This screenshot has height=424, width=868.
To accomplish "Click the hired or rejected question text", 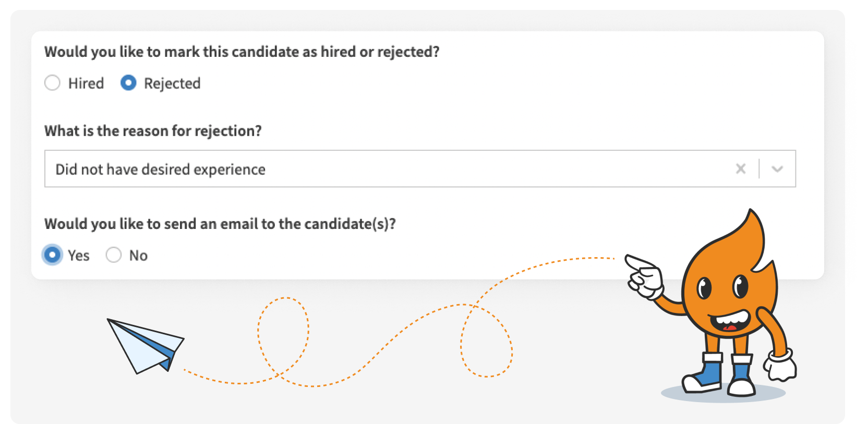I will coord(242,52).
